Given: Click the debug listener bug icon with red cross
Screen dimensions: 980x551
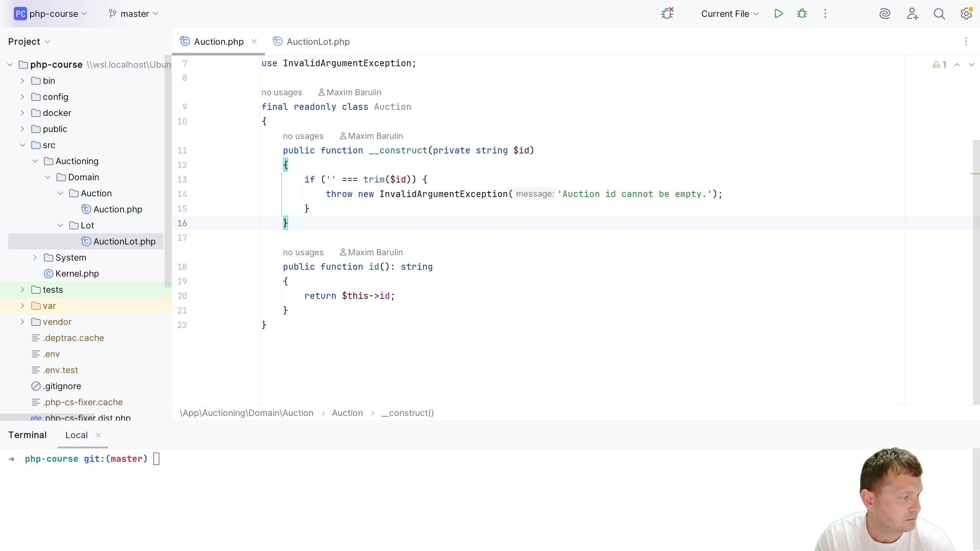Looking at the screenshot, I should pos(667,14).
